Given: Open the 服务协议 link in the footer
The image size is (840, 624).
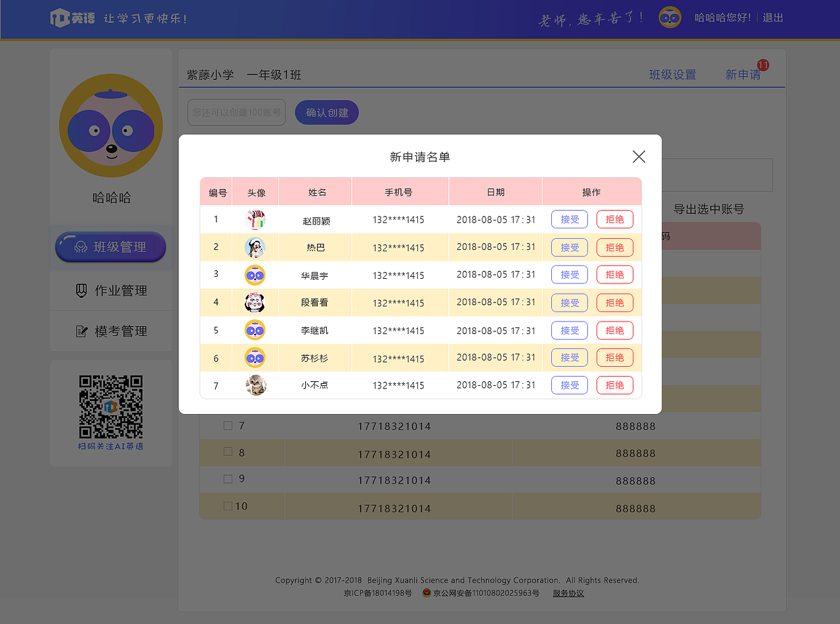Looking at the screenshot, I should click(568, 593).
